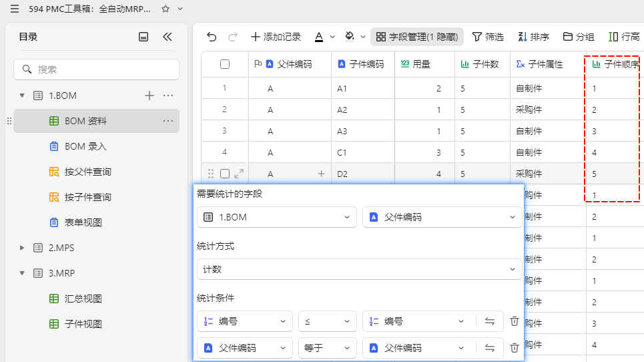Open more options for BOM 资料
The image size is (644, 362).
click(x=168, y=121)
